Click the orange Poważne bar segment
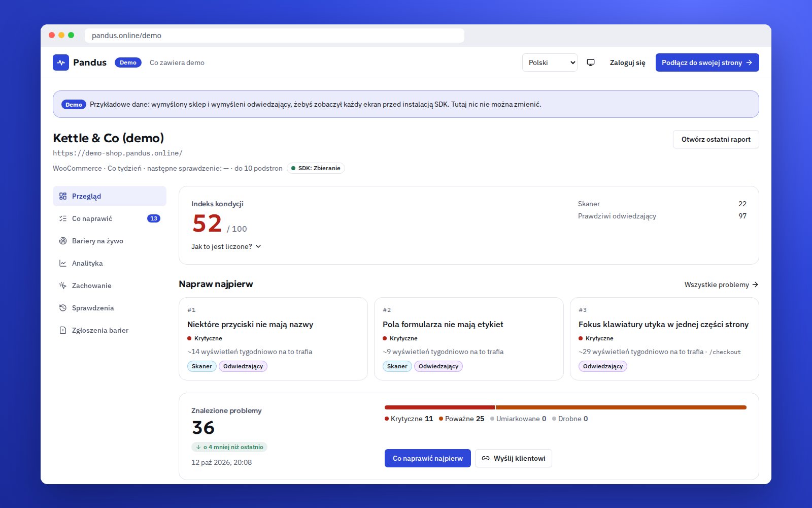The image size is (812, 508). pyautogui.click(x=621, y=407)
